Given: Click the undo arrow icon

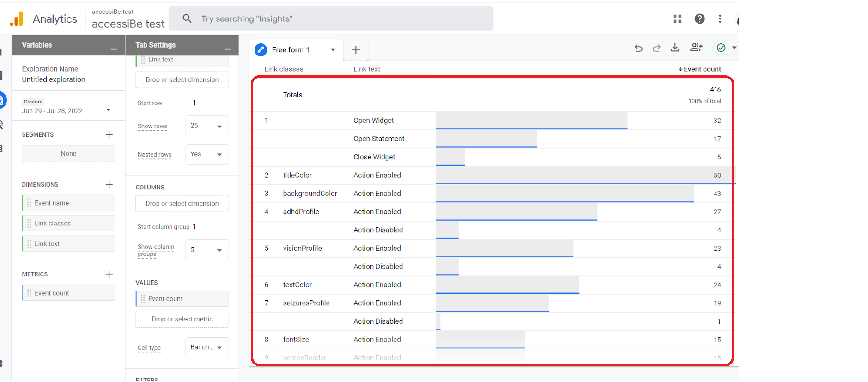Looking at the screenshot, I should (x=638, y=48).
